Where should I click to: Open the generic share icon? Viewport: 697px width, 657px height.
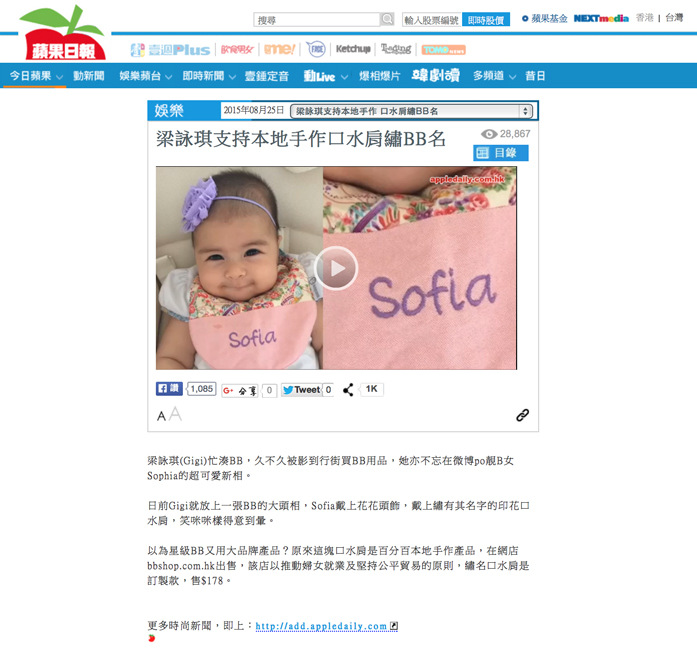point(348,390)
